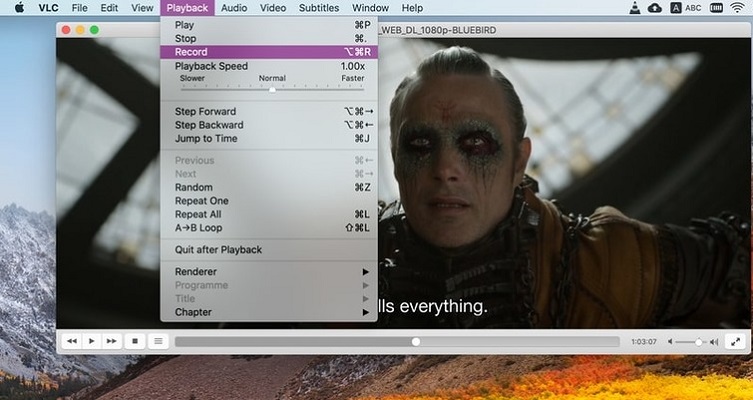The width and height of the screenshot is (753, 400).
Task: Open the Video menu
Action: [x=273, y=8]
